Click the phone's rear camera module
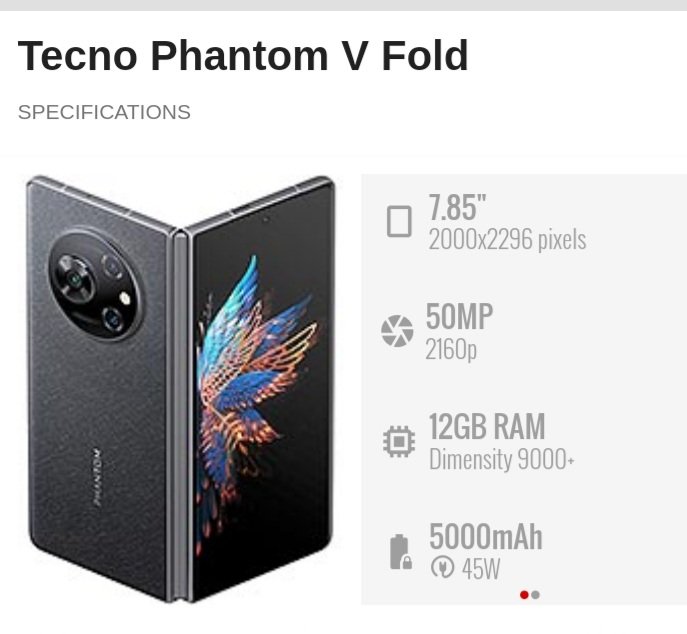This screenshot has height=634, width=687. pos(96,284)
